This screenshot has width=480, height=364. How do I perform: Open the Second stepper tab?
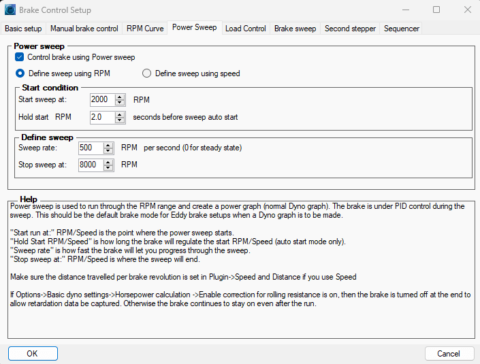pyautogui.click(x=350, y=29)
